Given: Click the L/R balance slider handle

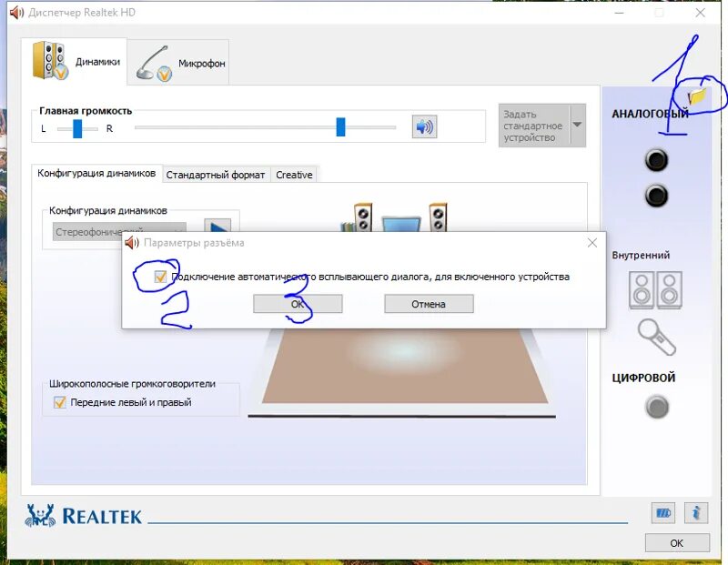Looking at the screenshot, I should click(77, 128).
